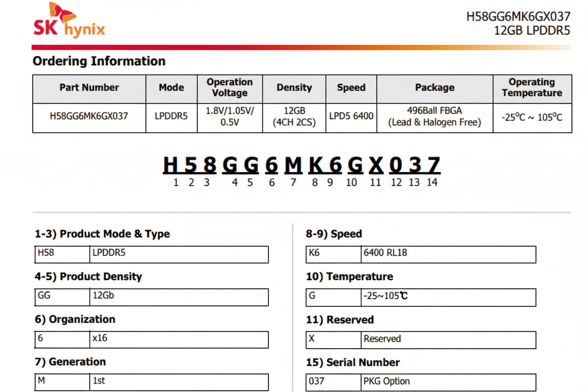Click the x16 organization value
This screenshot has height=392, width=588.
click(100, 338)
